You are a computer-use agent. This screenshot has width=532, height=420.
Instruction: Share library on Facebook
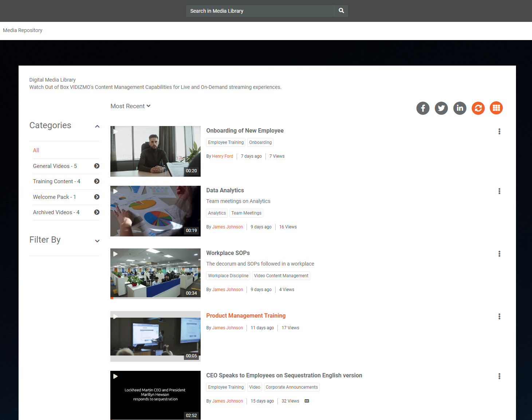423,108
